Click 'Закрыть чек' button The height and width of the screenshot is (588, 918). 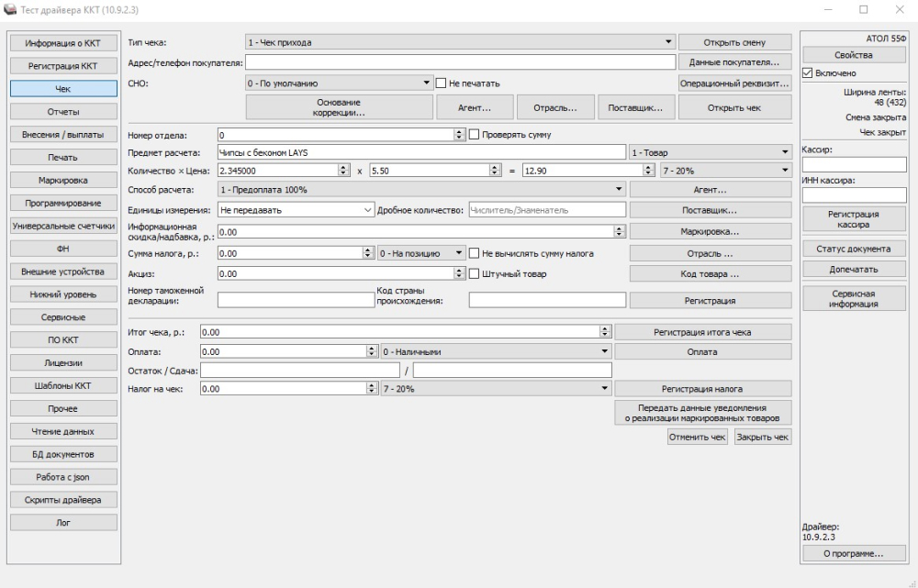click(763, 437)
